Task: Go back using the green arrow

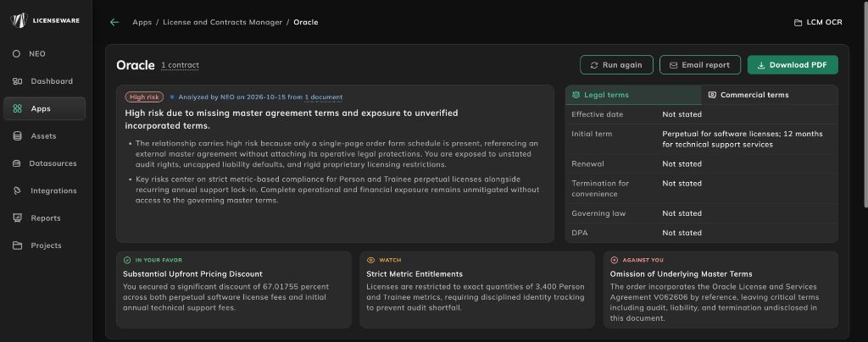Action: (114, 22)
